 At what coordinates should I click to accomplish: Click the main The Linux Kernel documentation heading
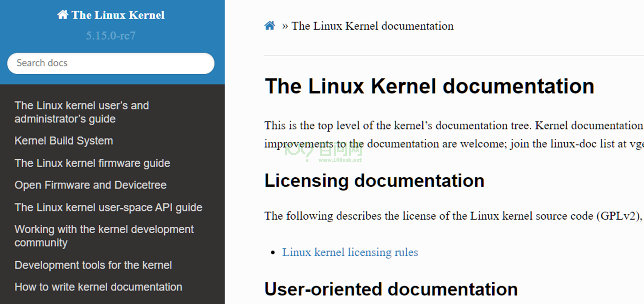click(x=429, y=86)
